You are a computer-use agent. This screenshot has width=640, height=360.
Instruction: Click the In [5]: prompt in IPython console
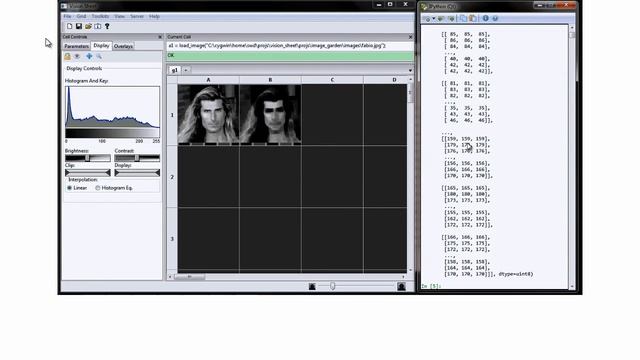[431, 286]
